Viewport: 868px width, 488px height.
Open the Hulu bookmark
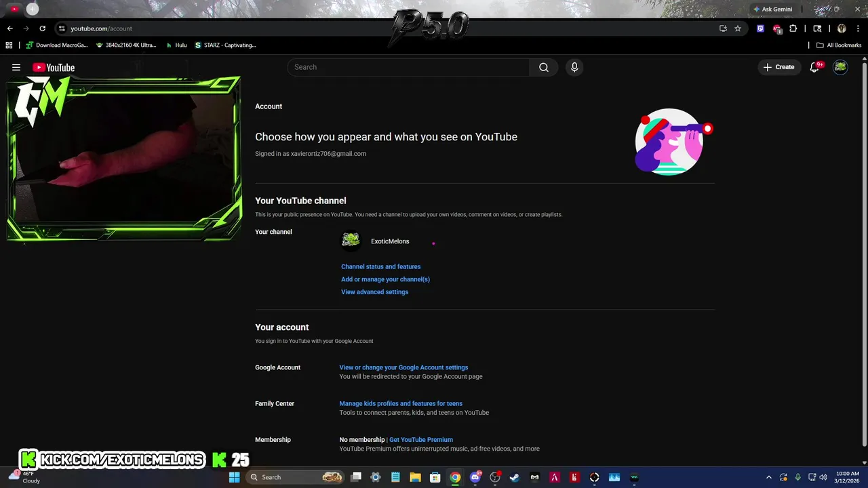pos(176,45)
